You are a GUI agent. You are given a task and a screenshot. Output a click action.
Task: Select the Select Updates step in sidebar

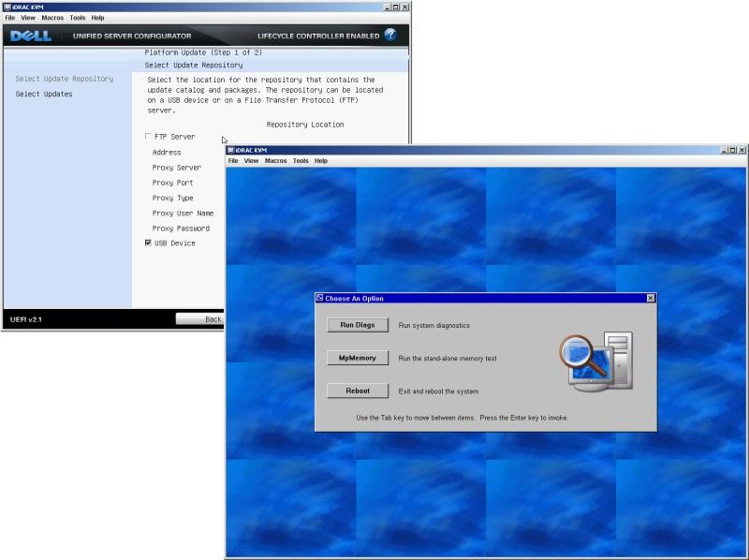[44, 94]
